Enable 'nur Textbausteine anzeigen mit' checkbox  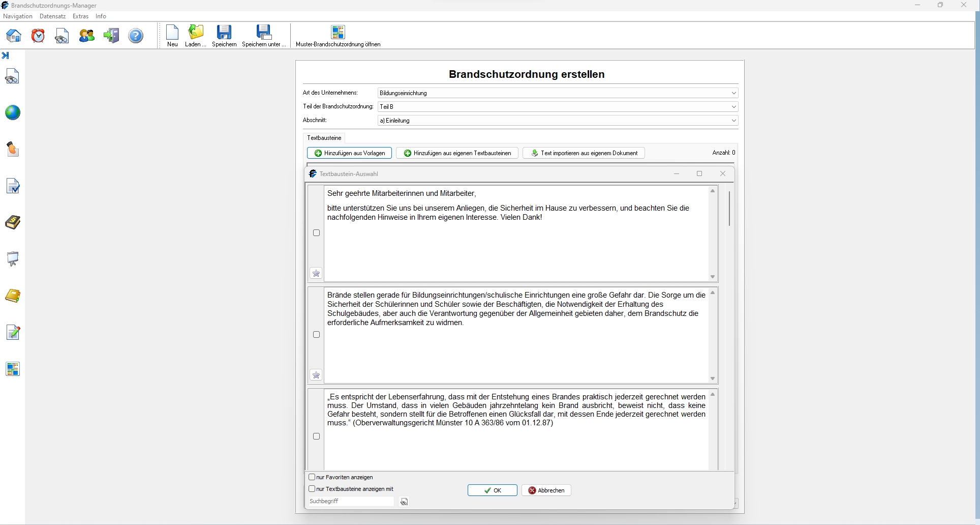click(312, 489)
